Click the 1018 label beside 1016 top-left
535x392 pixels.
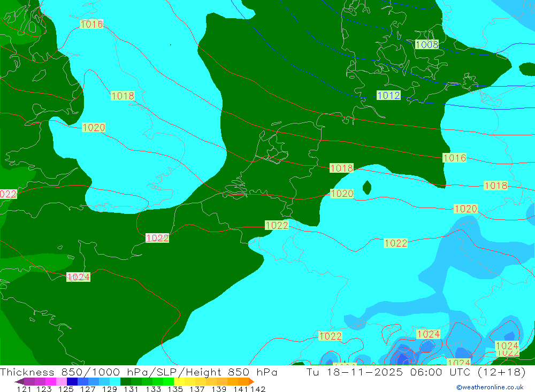click(x=123, y=96)
